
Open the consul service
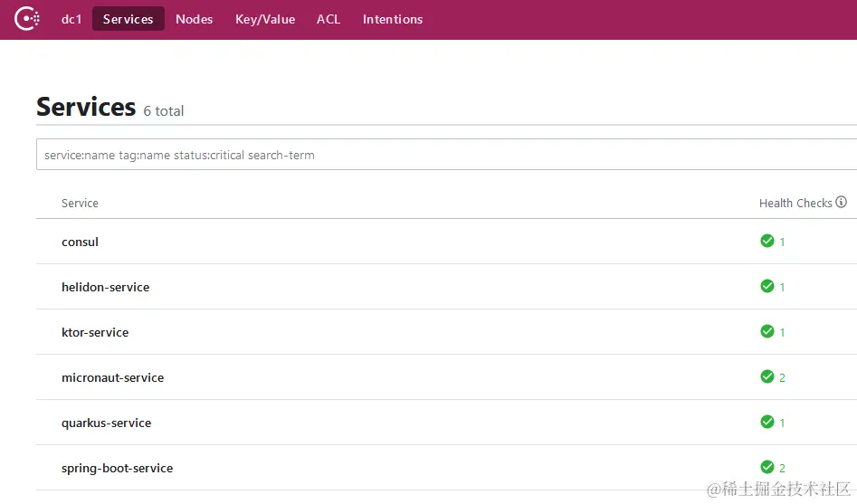coord(80,242)
